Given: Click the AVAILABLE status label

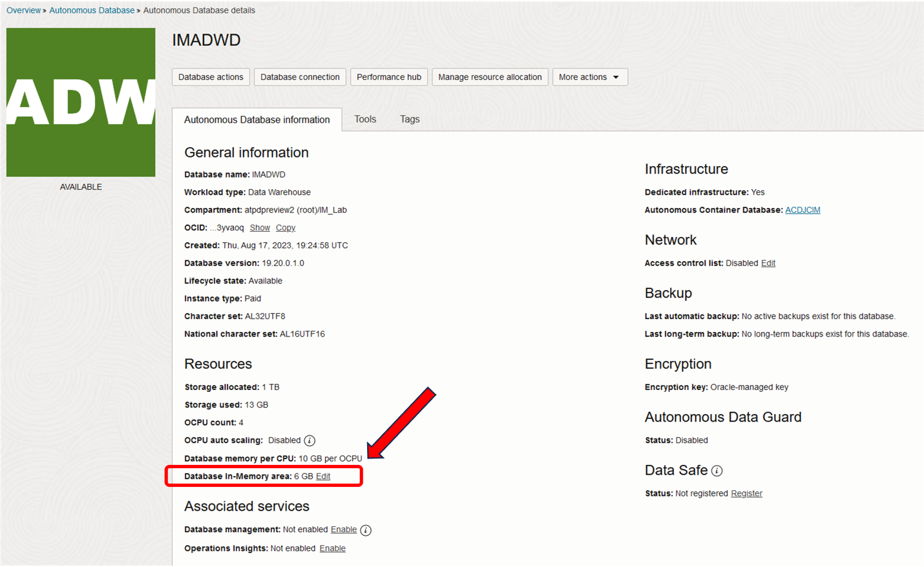Looking at the screenshot, I should [81, 187].
